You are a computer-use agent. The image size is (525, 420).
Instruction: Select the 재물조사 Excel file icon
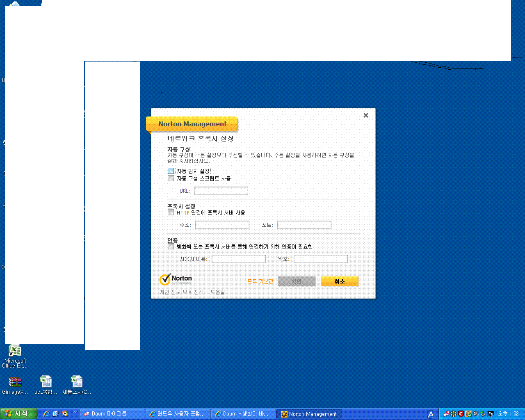point(77,386)
